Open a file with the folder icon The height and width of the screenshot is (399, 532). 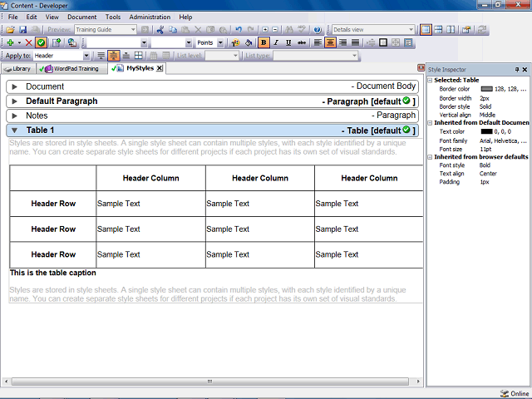[10, 30]
